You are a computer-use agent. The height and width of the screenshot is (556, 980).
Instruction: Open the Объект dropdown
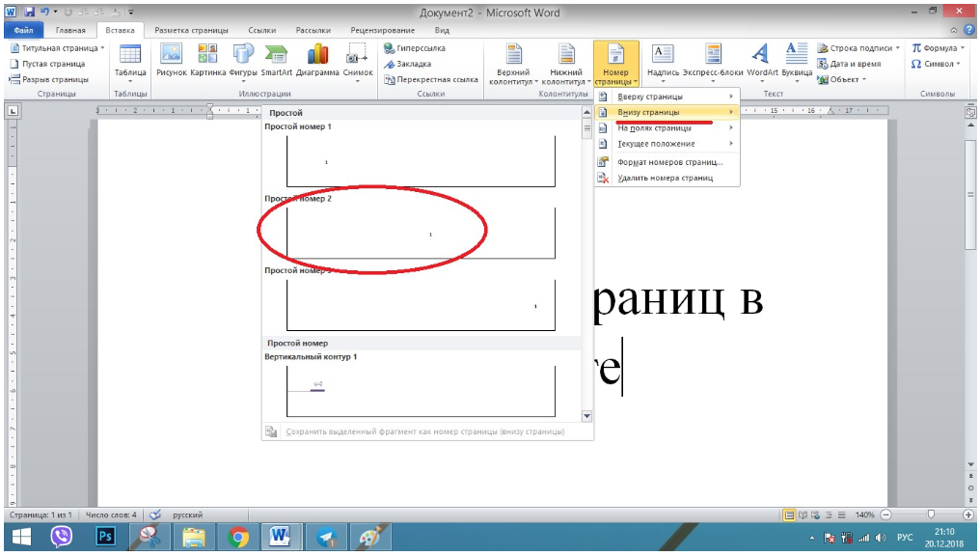point(842,79)
